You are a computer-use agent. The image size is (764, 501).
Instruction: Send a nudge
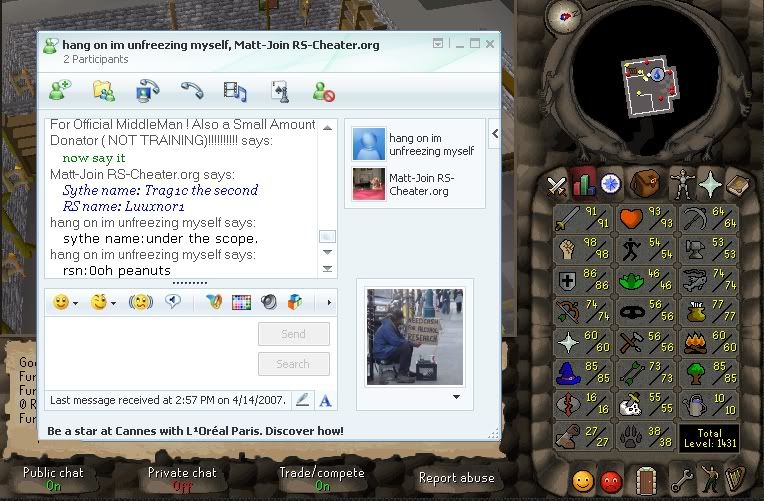(141, 303)
